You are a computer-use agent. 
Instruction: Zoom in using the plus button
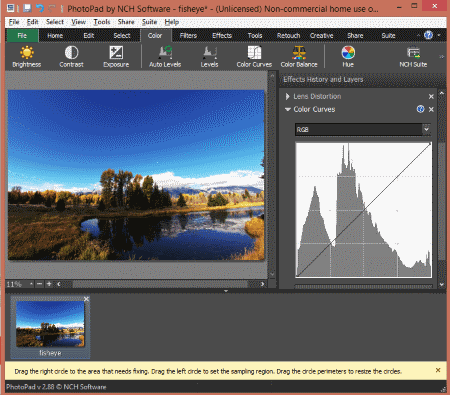coord(49,284)
